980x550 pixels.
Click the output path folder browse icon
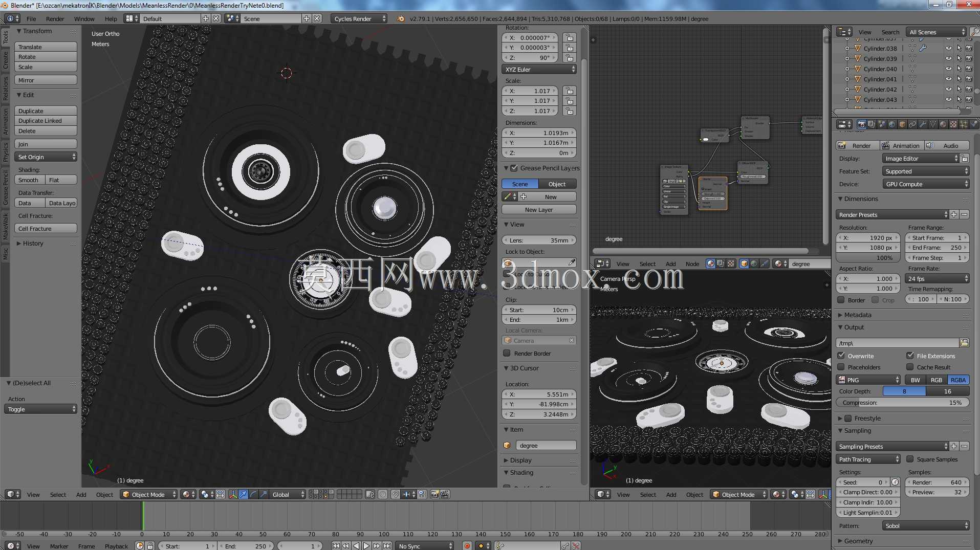point(964,343)
